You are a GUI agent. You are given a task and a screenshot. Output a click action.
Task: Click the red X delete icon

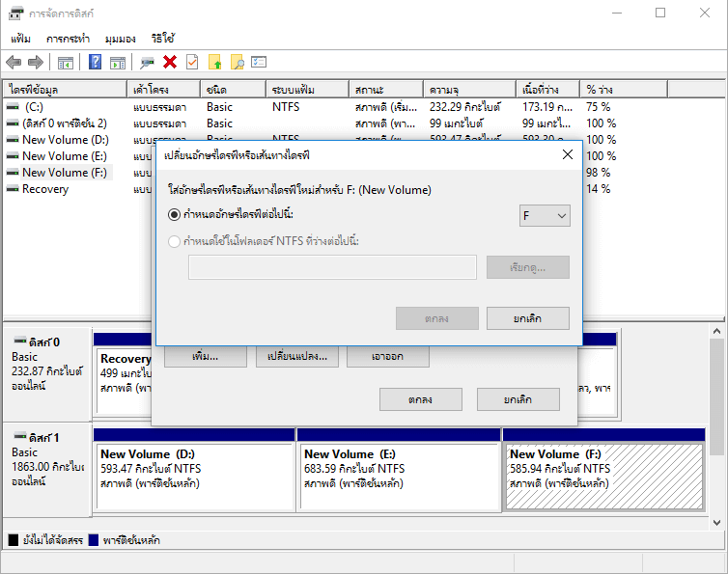click(x=170, y=63)
